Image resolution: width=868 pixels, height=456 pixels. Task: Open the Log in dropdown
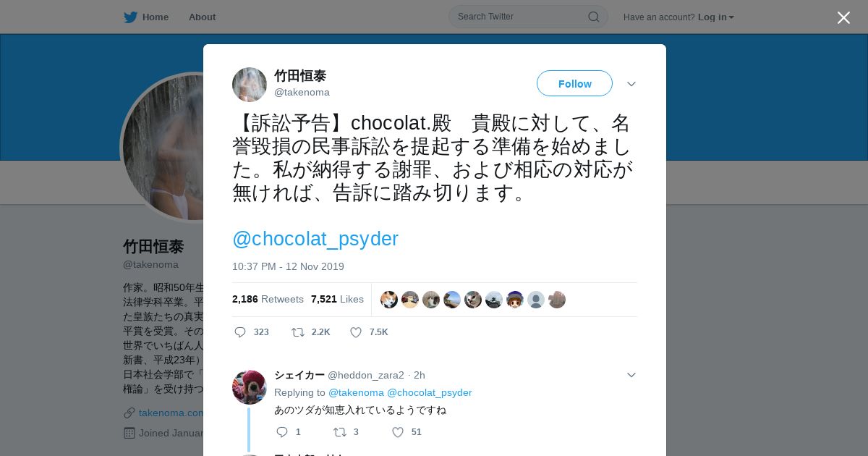point(715,17)
